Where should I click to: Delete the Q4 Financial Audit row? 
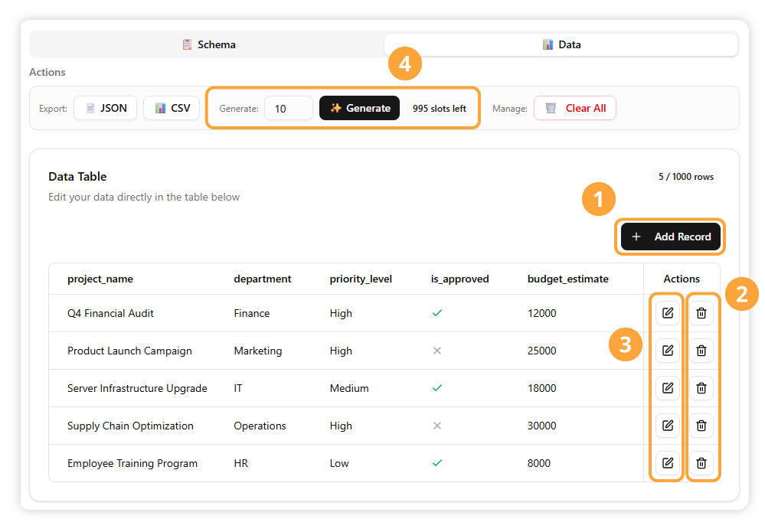tap(701, 313)
